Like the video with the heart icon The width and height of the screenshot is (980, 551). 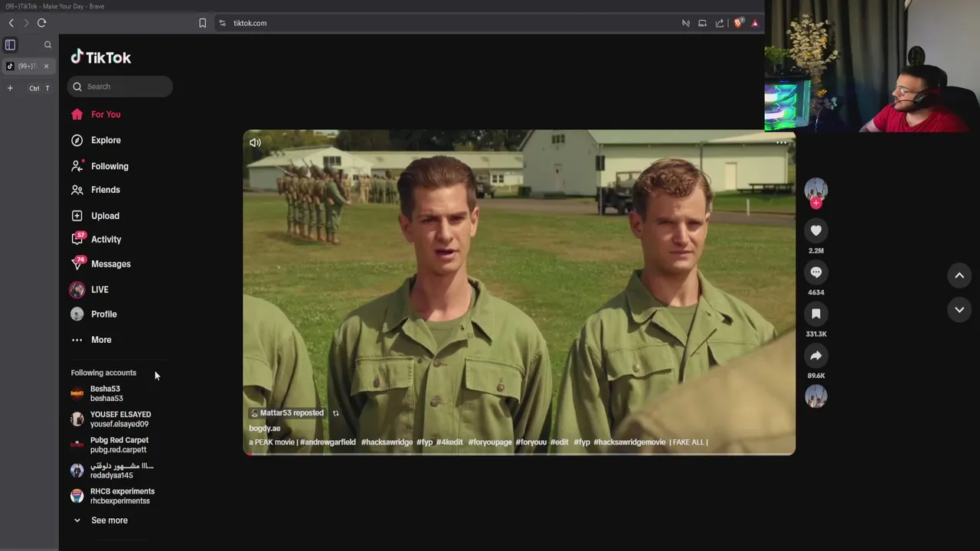pos(816,230)
